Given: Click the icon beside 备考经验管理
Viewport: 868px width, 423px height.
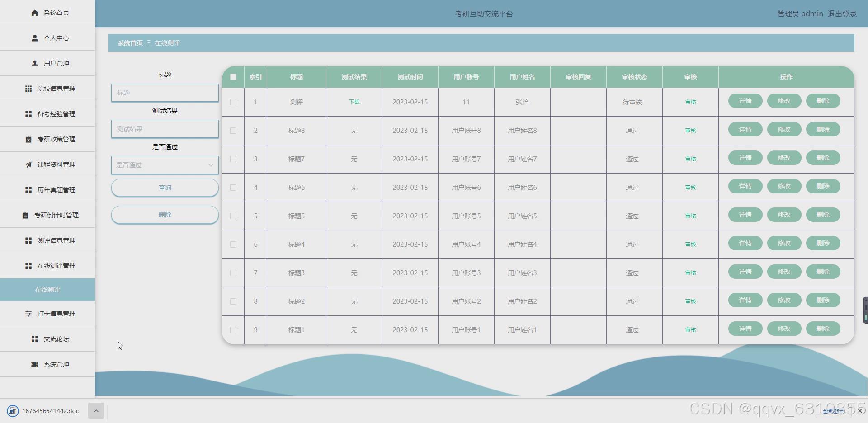Looking at the screenshot, I should click(28, 114).
